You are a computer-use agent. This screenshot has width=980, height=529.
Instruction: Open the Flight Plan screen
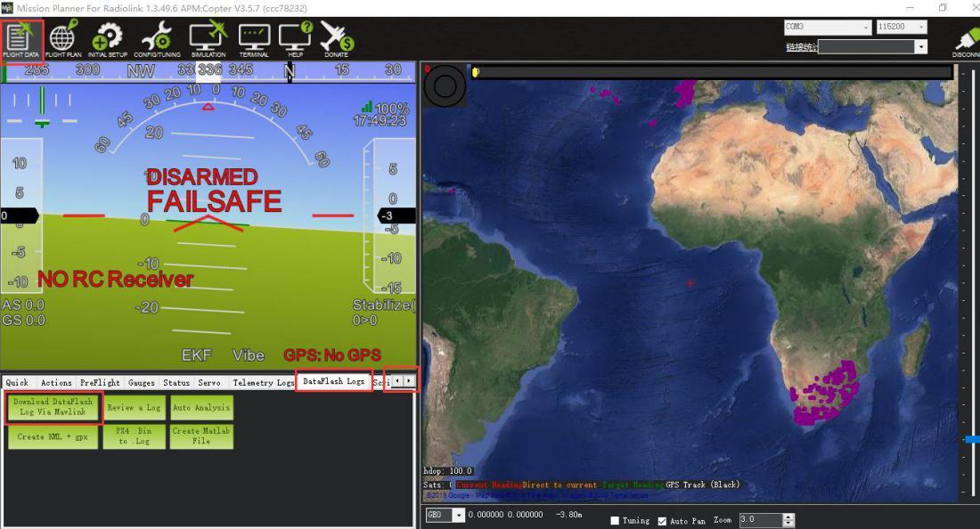pos(63,40)
